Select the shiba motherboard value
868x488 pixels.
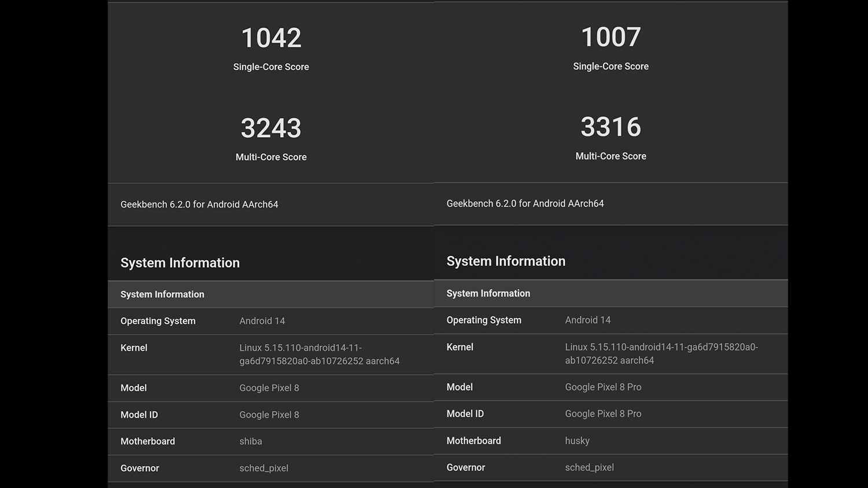[x=251, y=441]
